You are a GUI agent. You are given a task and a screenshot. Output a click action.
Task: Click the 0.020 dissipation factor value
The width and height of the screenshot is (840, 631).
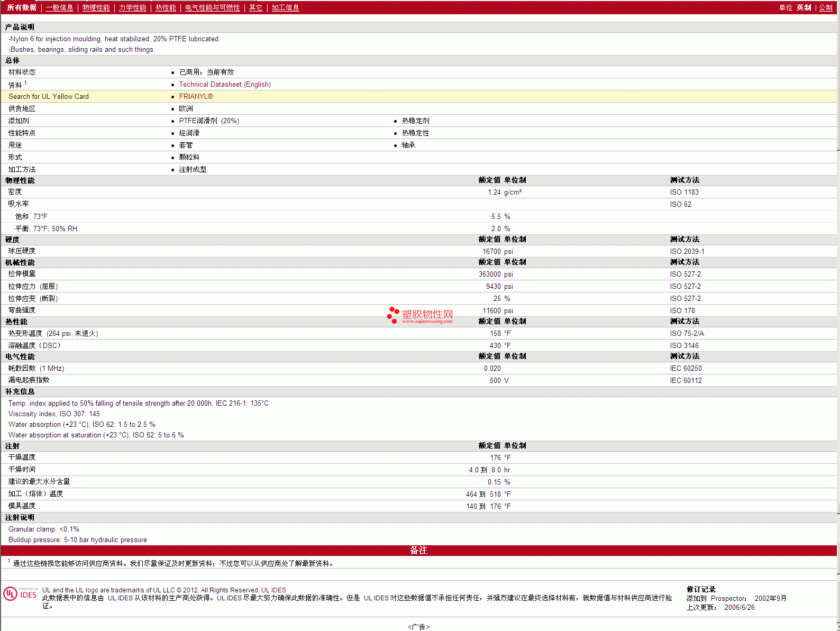click(492, 369)
